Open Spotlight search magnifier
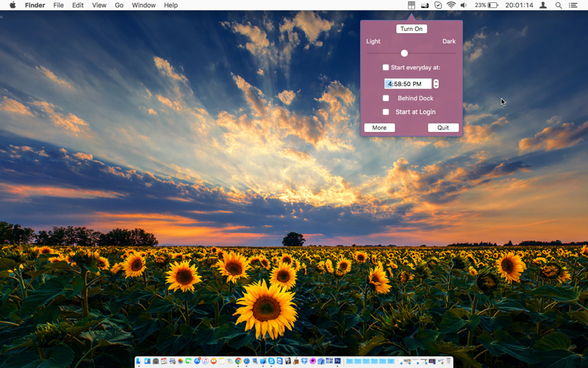This screenshot has width=588, height=368. 559,5
